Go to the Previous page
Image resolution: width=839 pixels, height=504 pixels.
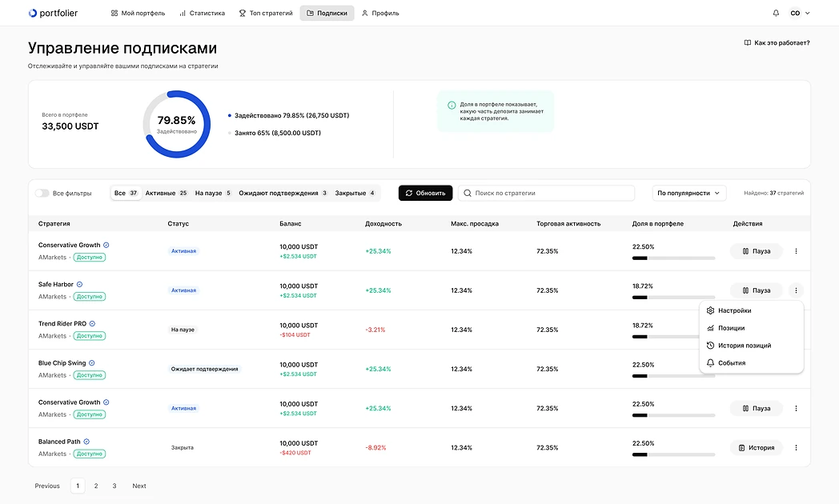point(47,486)
